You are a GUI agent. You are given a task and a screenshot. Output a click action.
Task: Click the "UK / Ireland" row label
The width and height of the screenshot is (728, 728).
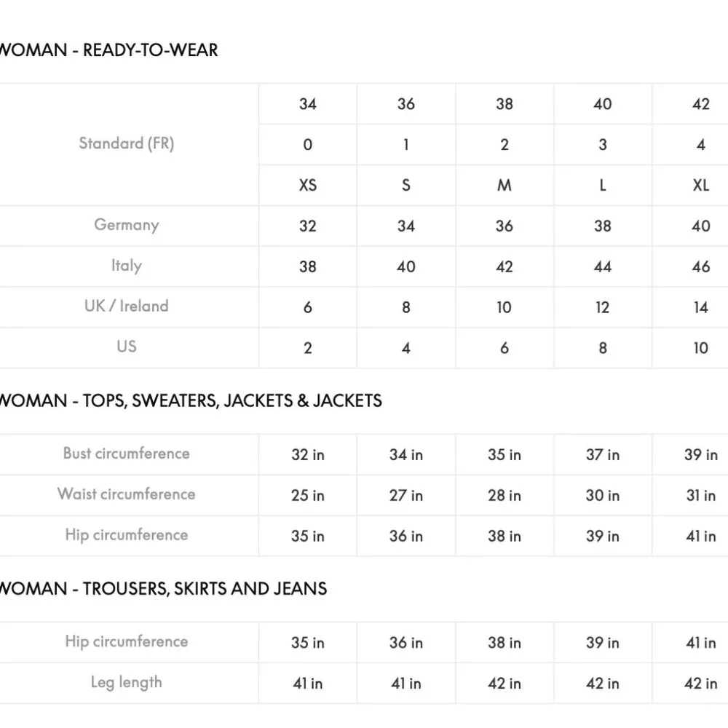click(127, 306)
